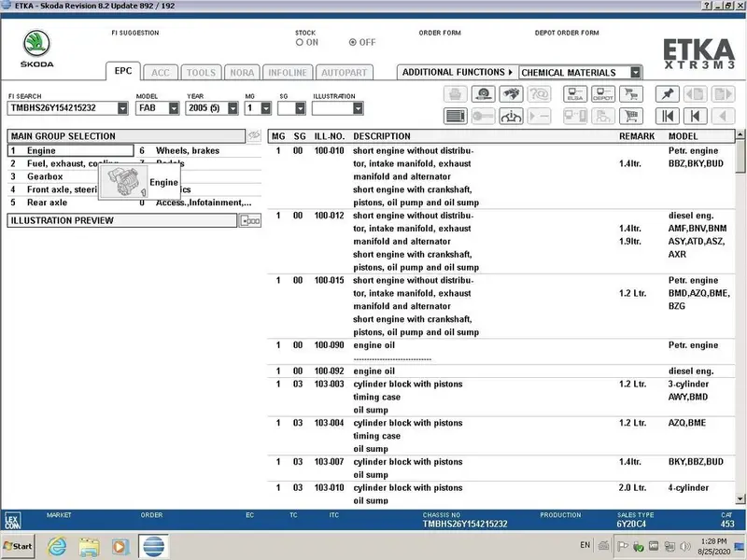Click the dark list view icon
The width and height of the screenshot is (747, 560).
(455, 116)
